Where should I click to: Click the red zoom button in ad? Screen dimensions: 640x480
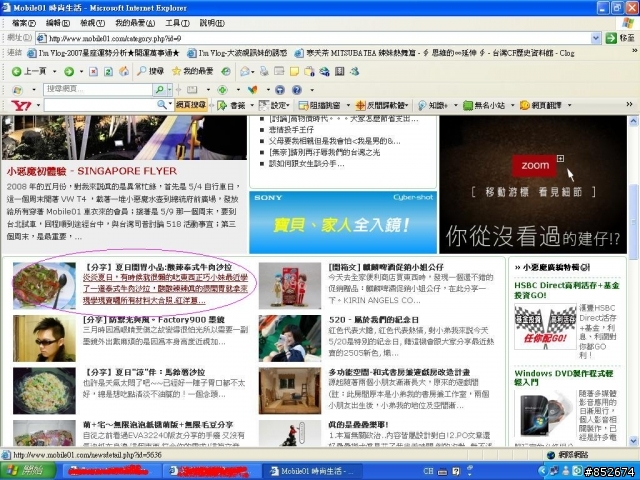click(534, 165)
